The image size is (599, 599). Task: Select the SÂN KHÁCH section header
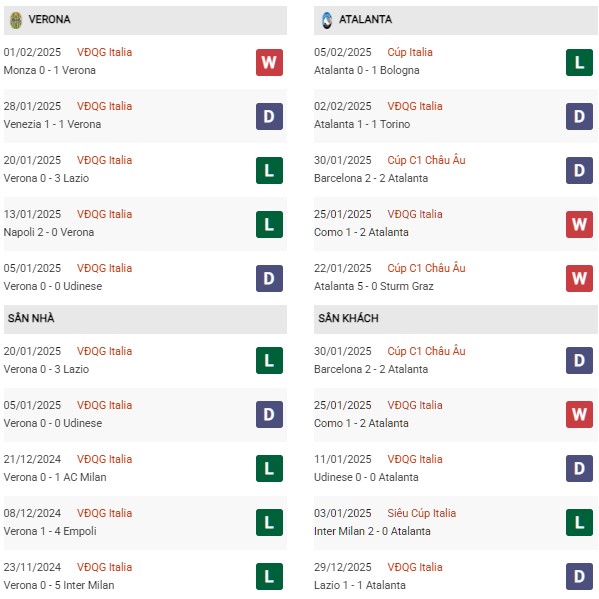coord(456,319)
